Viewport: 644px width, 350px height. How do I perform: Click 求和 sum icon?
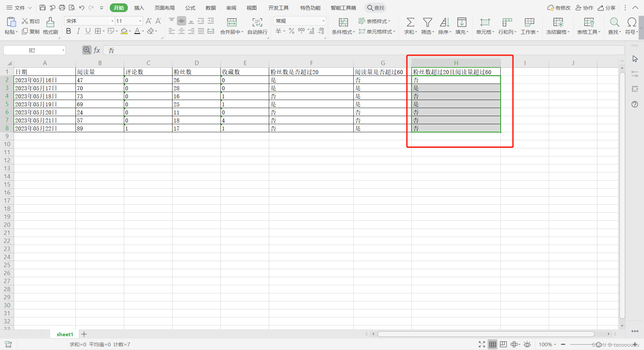pyautogui.click(x=410, y=22)
